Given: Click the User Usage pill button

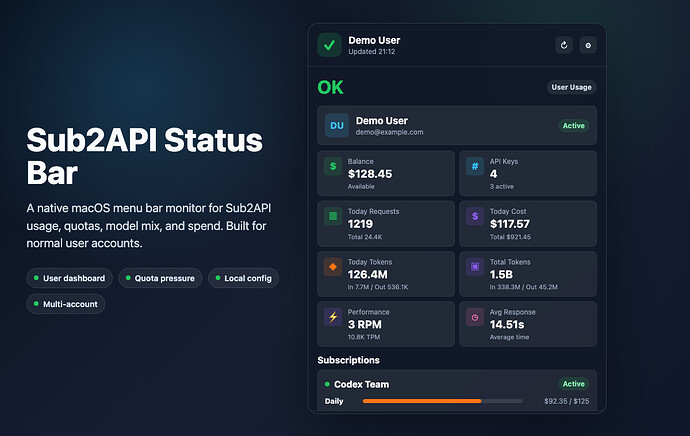Looking at the screenshot, I should pyautogui.click(x=571, y=87).
